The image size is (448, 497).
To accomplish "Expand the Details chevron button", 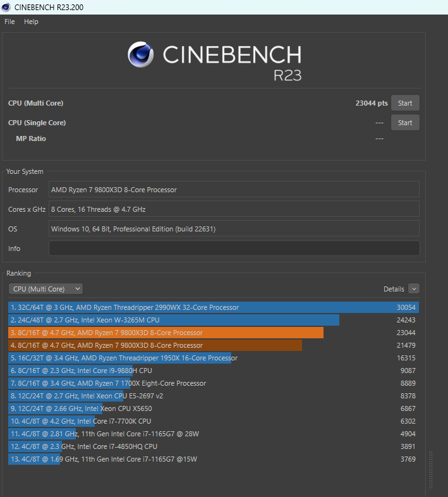I will pos(414,289).
